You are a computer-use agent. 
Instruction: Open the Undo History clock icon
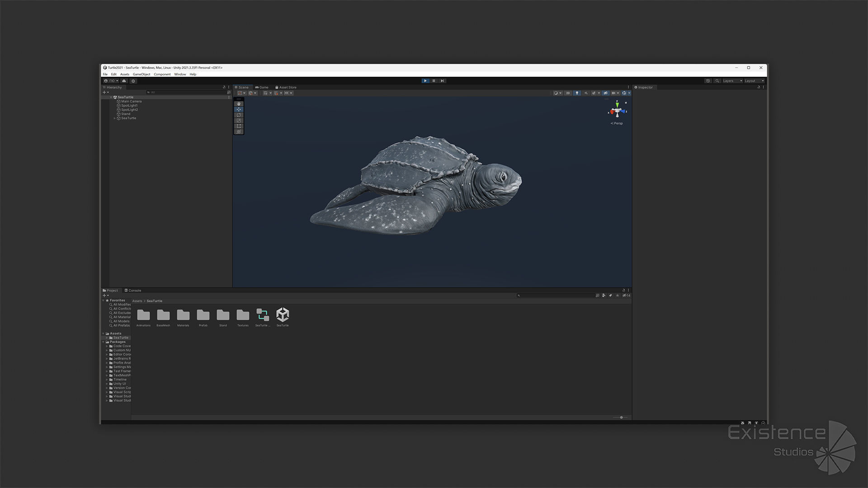[708, 81]
